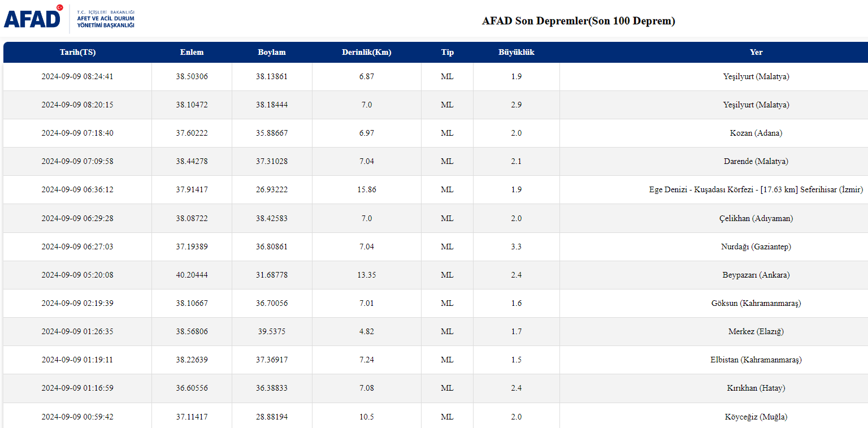The height and width of the screenshot is (428, 868).
Task: Click the Ege Denizi - Kuşadası Körfezi location
Action: click(x=756, y=189)
